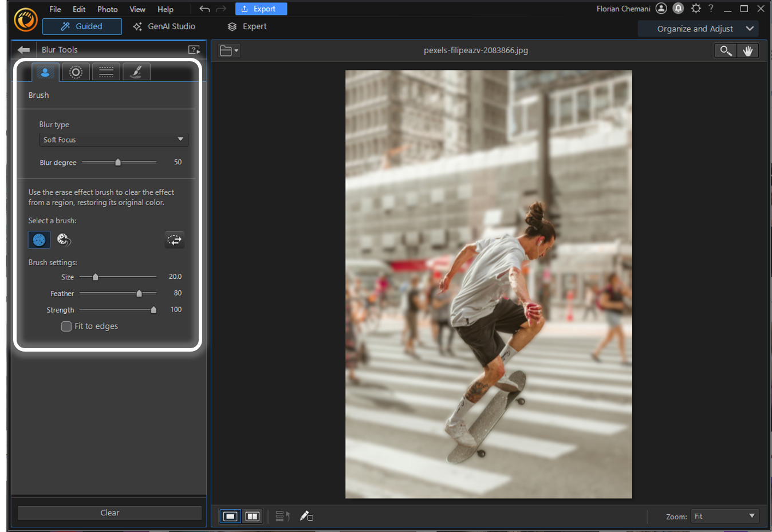Open the Blur type dropdown
The image size is (772, 532).
click(113, 139)
